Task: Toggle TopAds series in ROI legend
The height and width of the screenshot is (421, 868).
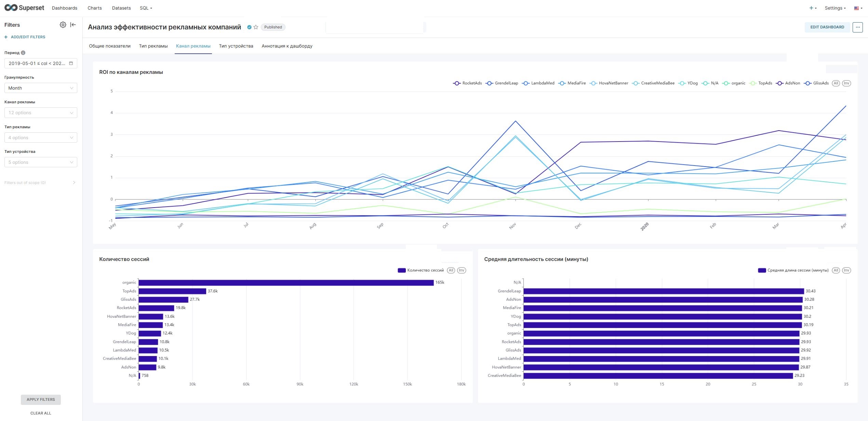Action: pyautogui.click(x=761, y=83)
